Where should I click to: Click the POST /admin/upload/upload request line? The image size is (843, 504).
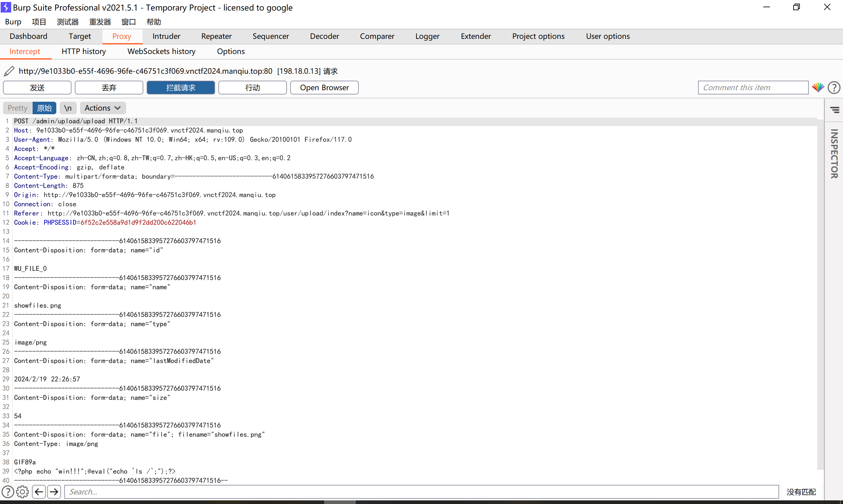pyautogui.click(x=76, y=121)
